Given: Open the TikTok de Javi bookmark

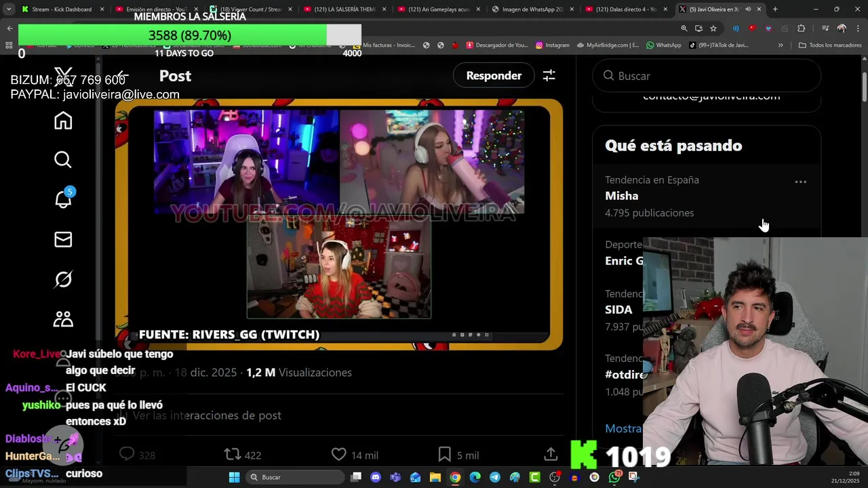Looking at the screenshot, I should 719,45.
